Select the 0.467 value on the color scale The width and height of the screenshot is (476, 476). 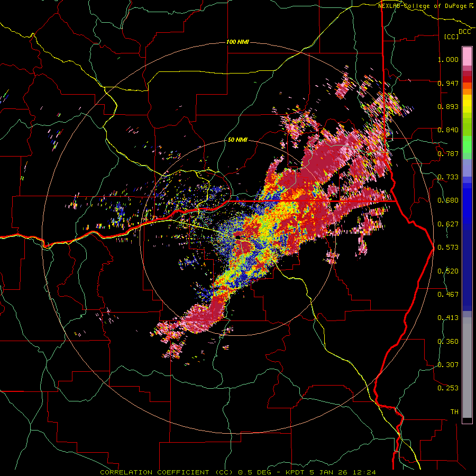click(448, 295)
